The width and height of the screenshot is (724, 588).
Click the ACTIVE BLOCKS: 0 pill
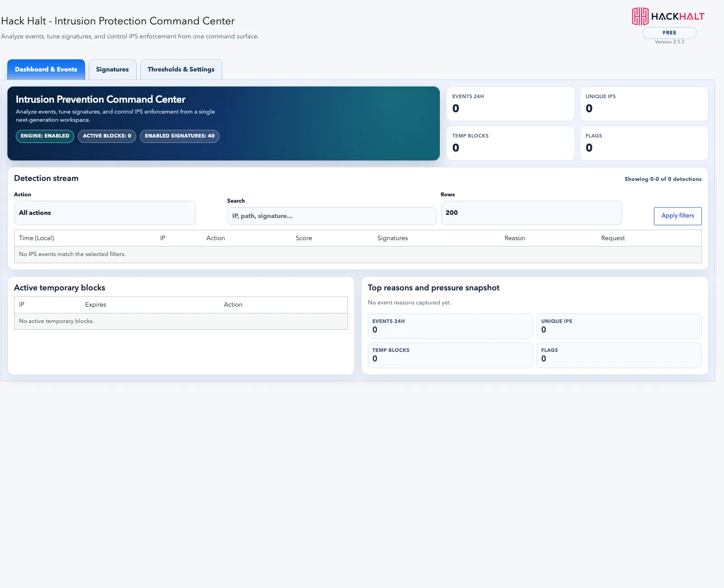coord(107,136)
